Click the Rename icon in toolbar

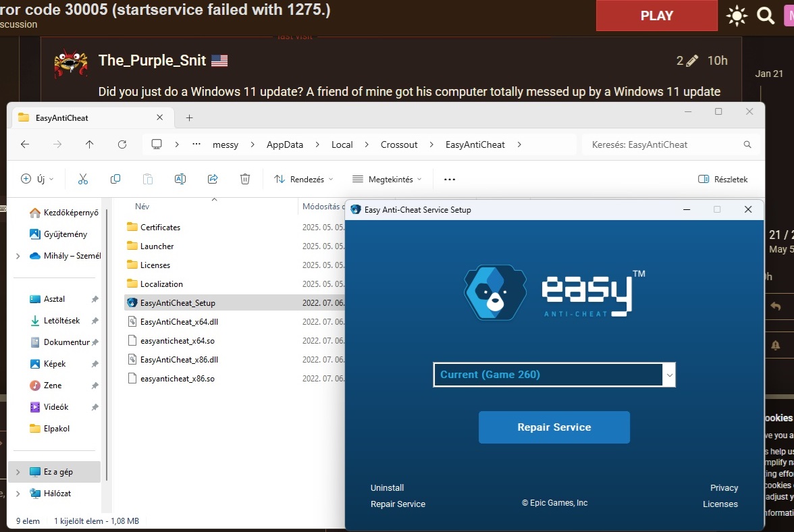click(x=180, y=179)
